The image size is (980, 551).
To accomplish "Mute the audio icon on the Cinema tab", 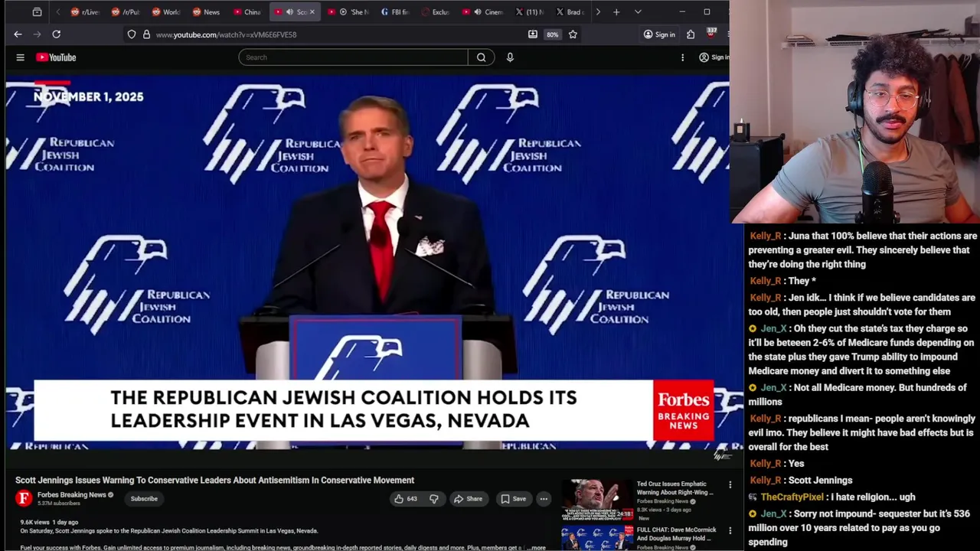I will coord(478,12).
